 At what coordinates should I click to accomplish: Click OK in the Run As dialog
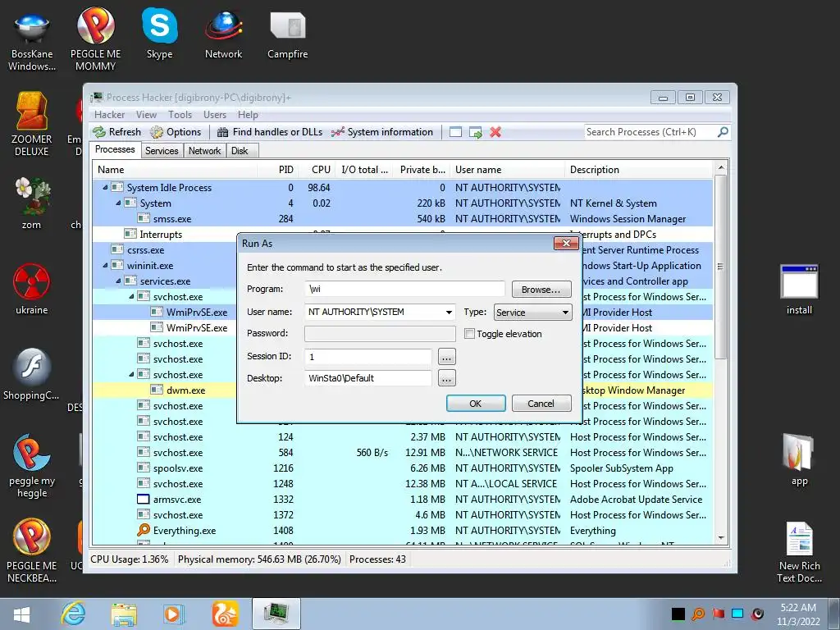[476, 404]
